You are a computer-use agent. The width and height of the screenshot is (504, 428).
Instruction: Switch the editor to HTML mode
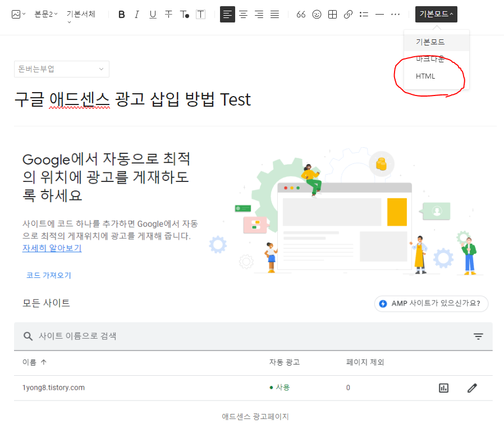(x=437, y=76)
